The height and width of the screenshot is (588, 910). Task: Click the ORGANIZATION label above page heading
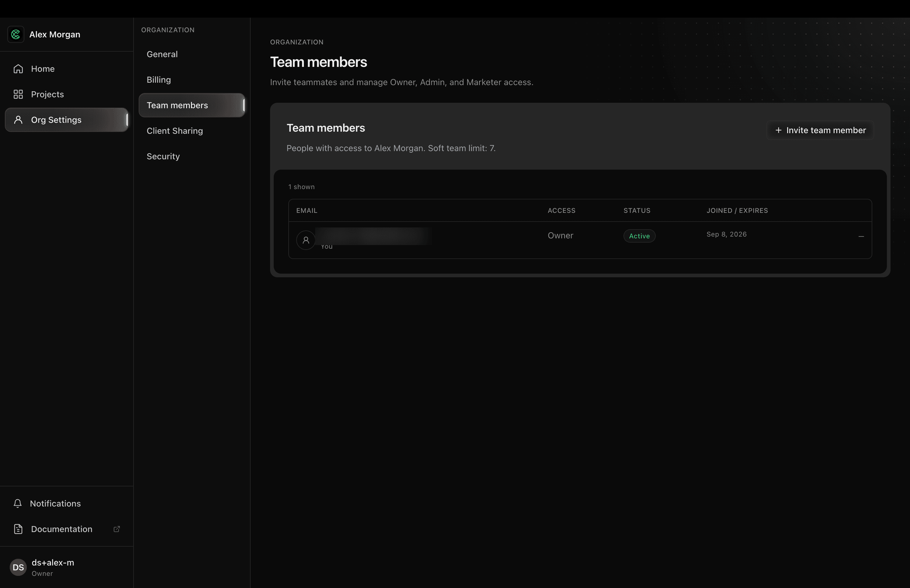click(x=297, y=42)
